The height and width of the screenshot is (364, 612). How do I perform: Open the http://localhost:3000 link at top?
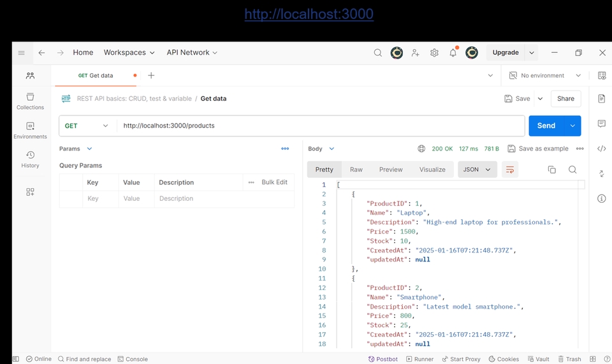tap(309, 14)
